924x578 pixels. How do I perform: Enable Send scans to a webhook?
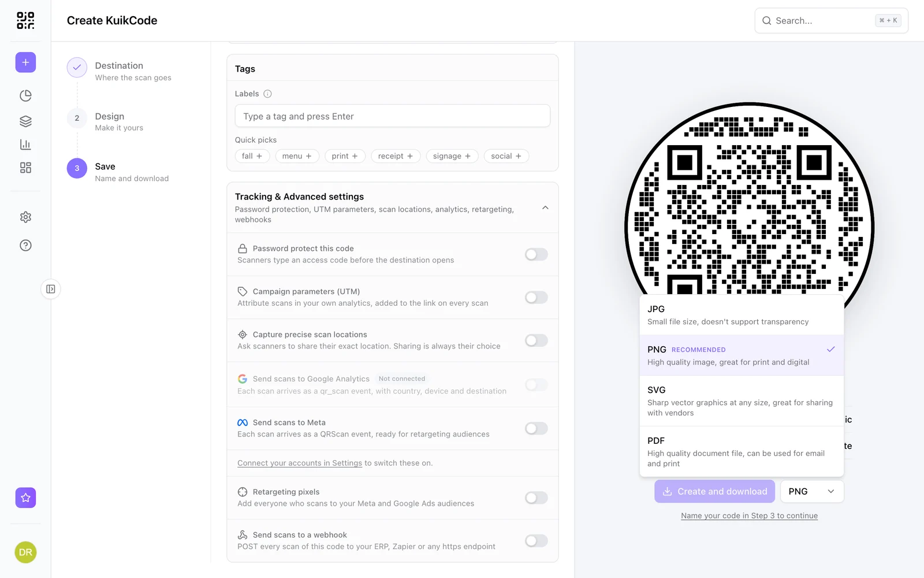tap(536, 541)
